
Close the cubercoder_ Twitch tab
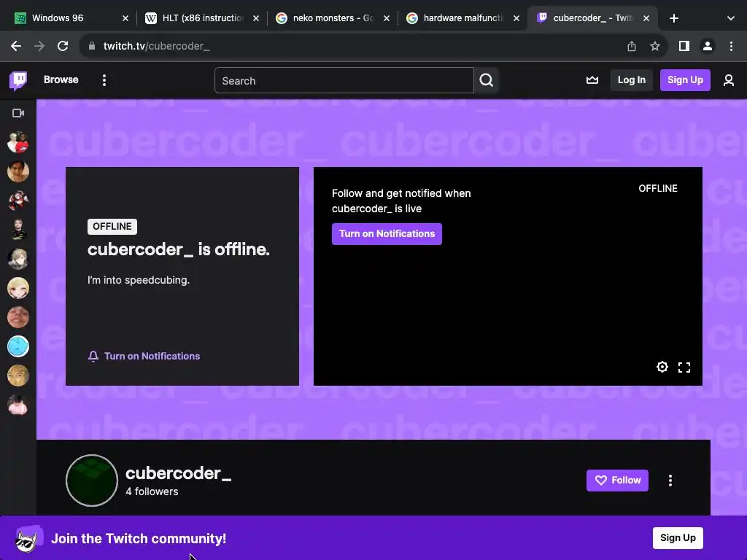tap(646, 18)
